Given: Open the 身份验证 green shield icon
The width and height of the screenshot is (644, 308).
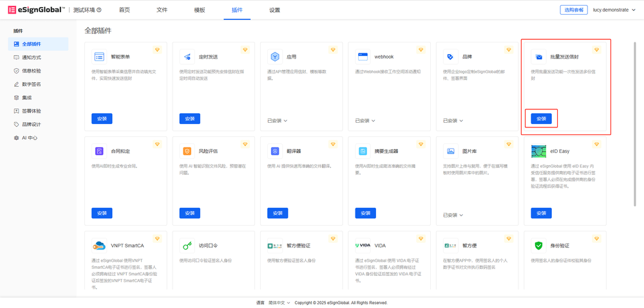Looking at the screenshot, I should coord(538,246).
